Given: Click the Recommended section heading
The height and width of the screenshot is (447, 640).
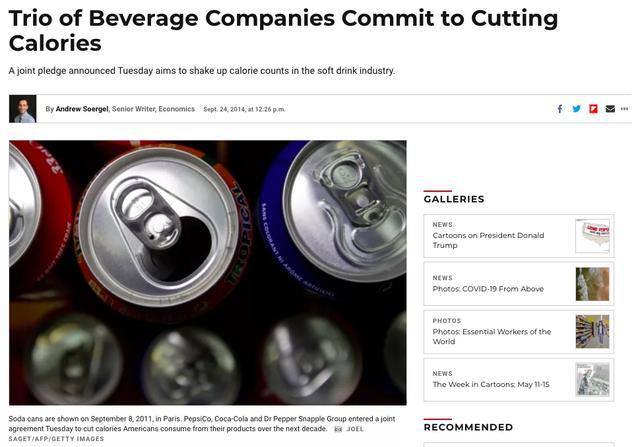Looking at the screenshot, I should point(468,427).
